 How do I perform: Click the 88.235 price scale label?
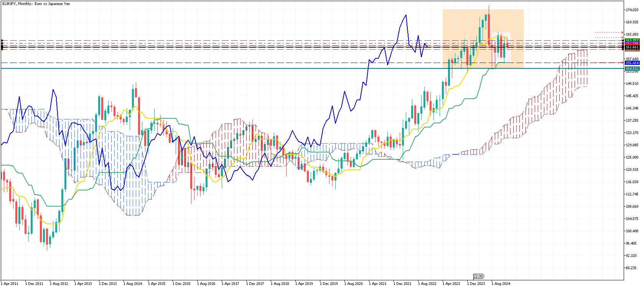tap(632, 268)
